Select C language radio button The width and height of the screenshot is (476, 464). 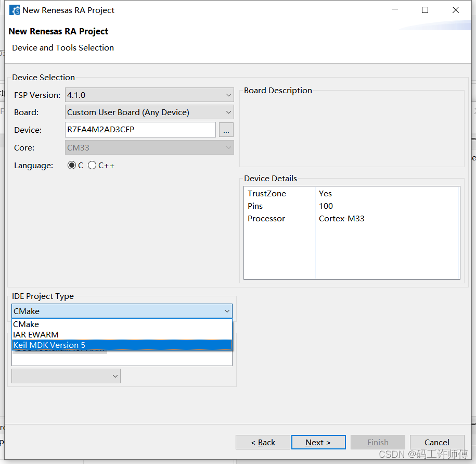(72, 165)
